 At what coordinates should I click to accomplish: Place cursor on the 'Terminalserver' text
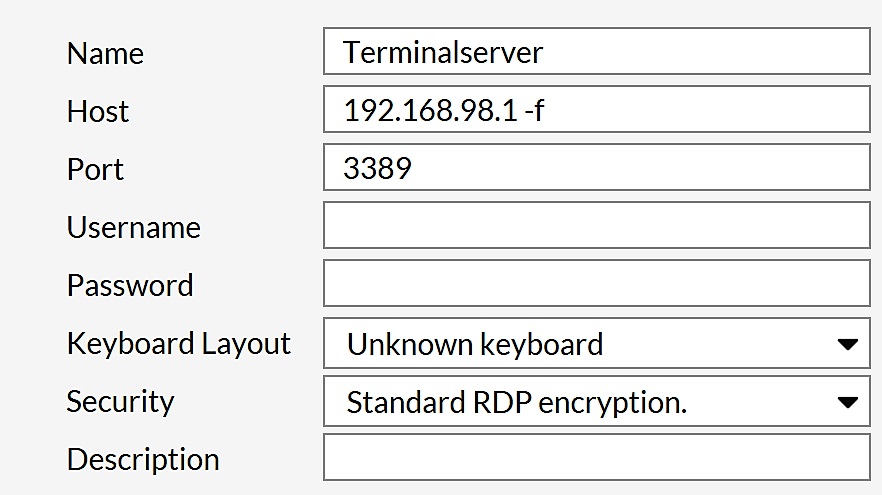click(442, 52)
